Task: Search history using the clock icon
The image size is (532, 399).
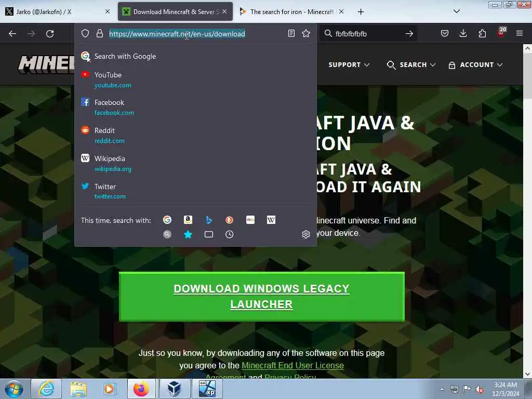Action: coord(229,234)
